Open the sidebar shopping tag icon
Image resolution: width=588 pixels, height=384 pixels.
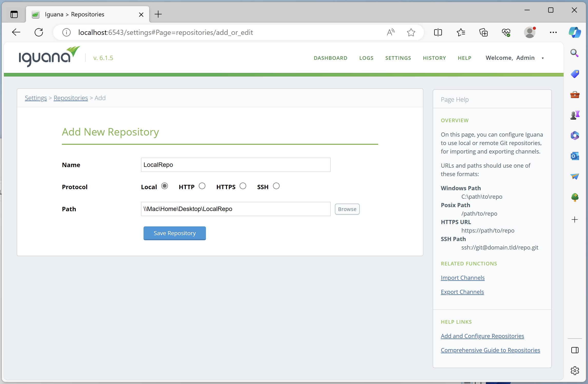click(575, 74)
